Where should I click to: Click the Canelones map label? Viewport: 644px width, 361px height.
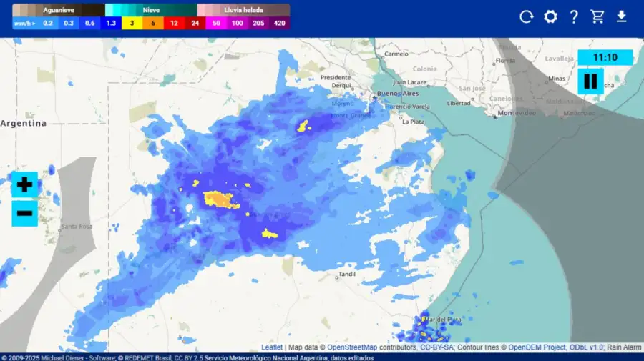pyautogui.click(x=506, y=99)
